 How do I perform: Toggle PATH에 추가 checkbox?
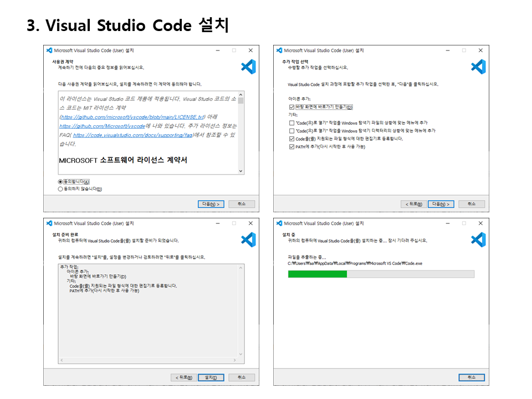click(292, 147)
